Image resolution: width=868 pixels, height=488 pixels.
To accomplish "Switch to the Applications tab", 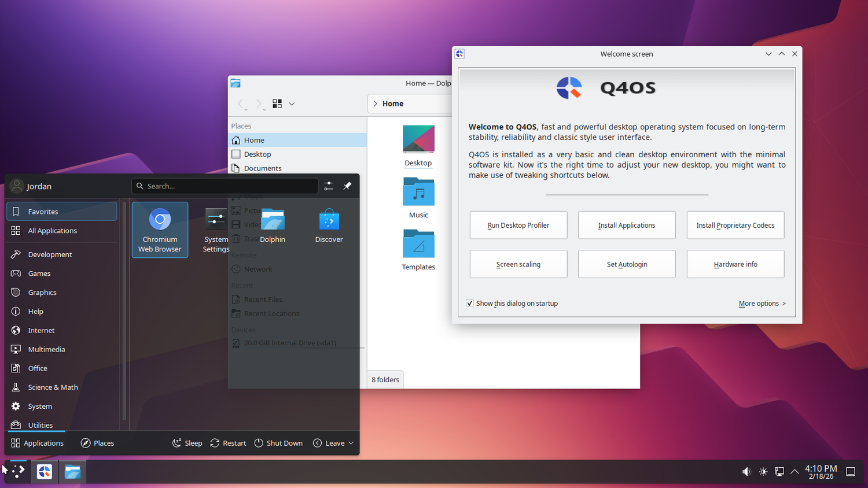I will (37, 443).
